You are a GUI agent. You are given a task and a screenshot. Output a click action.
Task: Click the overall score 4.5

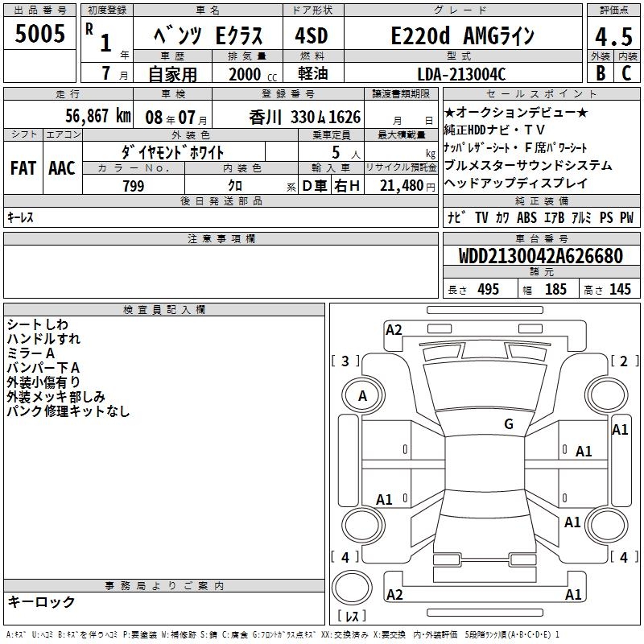pyautogui.click(x=613, y=37)
